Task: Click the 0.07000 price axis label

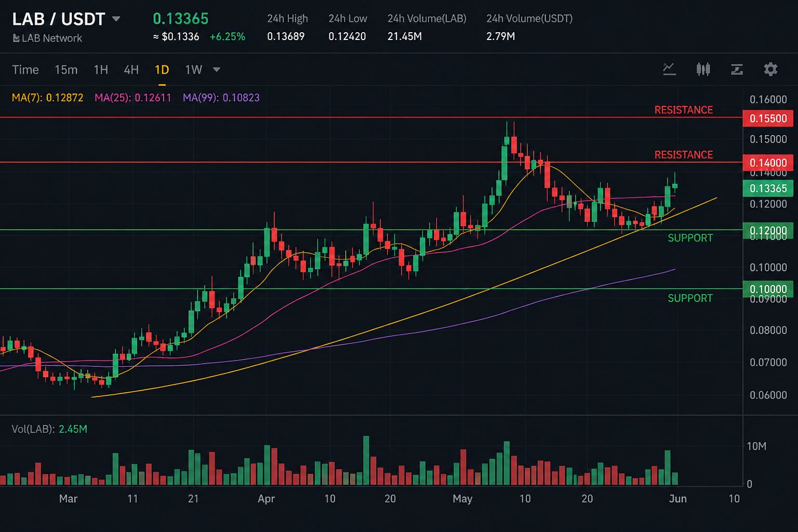Action: (768, 362)
